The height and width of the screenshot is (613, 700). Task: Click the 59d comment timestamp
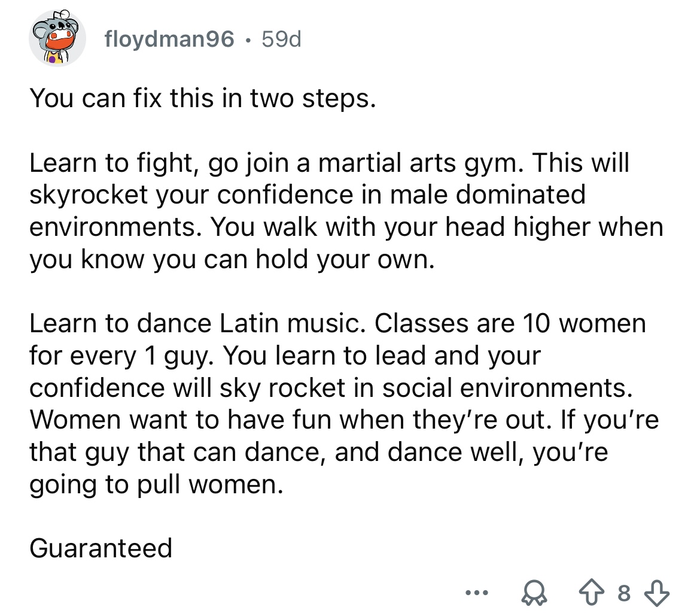[x=281, y=39]
